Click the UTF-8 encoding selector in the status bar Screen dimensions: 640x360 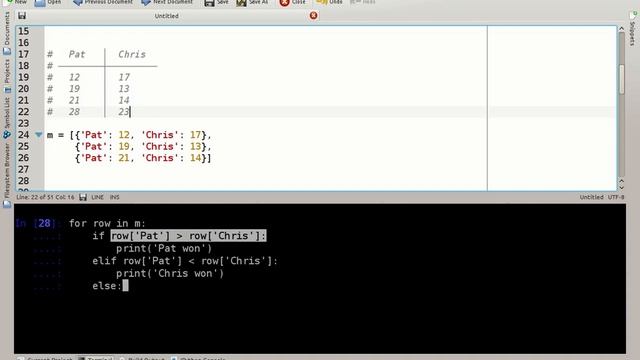[x=616, y=197]
